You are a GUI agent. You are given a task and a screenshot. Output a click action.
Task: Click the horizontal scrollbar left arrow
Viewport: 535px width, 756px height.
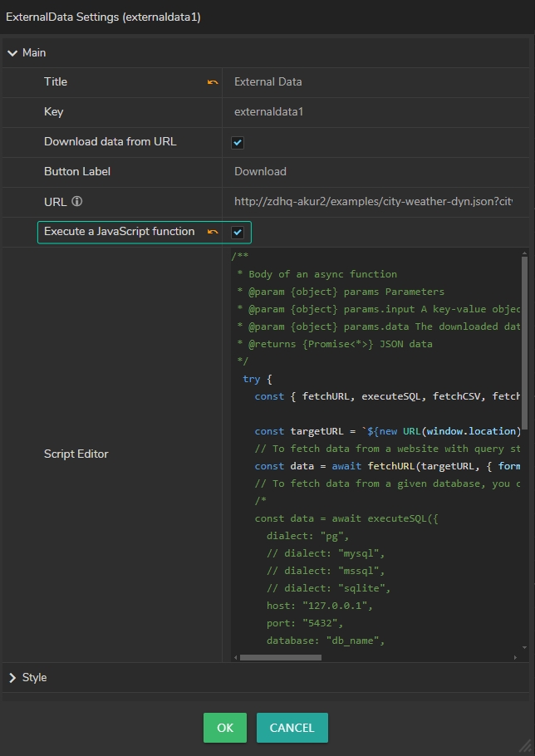235,657
